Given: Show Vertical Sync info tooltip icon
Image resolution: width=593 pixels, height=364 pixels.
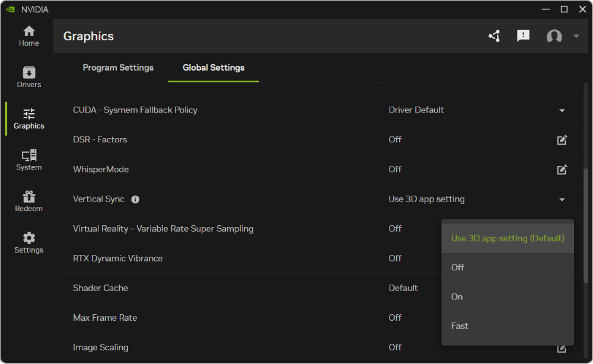Looking at the screenshot, I should coord(135,200).
